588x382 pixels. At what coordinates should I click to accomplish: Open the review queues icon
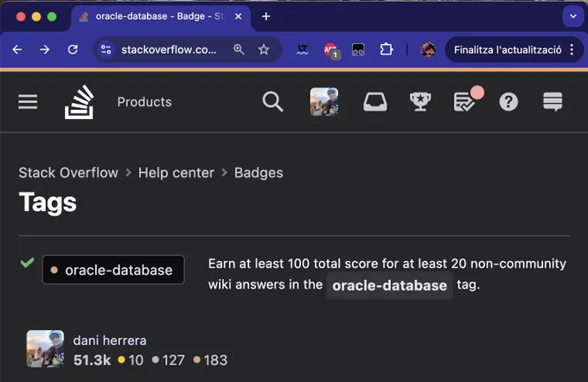coord(465,102)
